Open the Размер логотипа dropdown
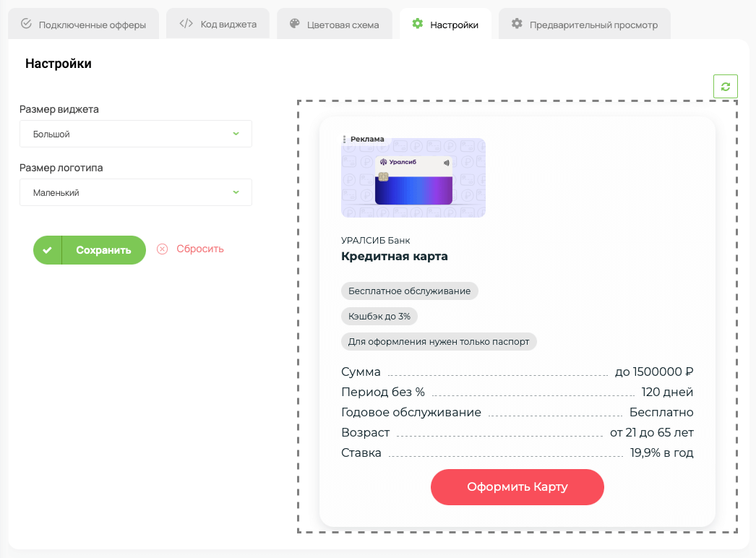This screenshot has width=756, height=558. click(136, 192)
